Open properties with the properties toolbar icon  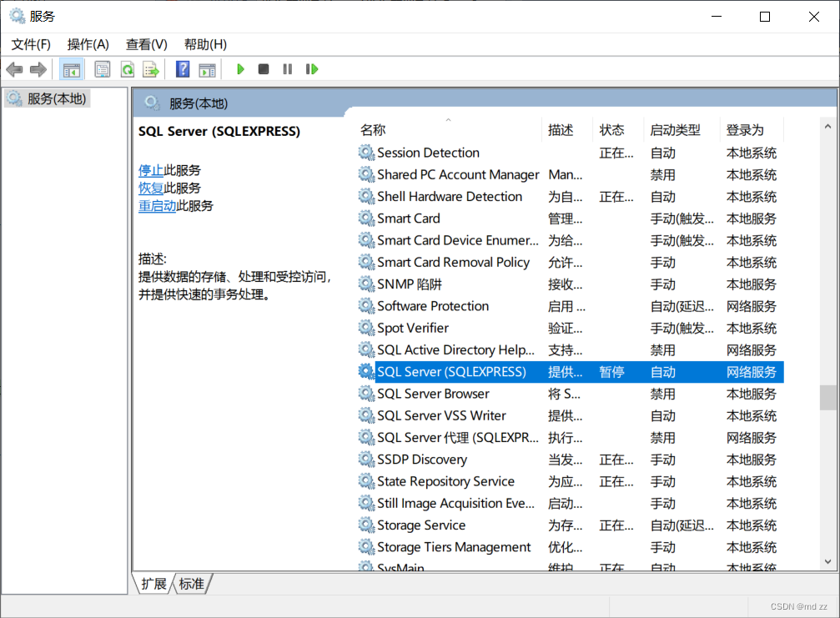point(100,68)
